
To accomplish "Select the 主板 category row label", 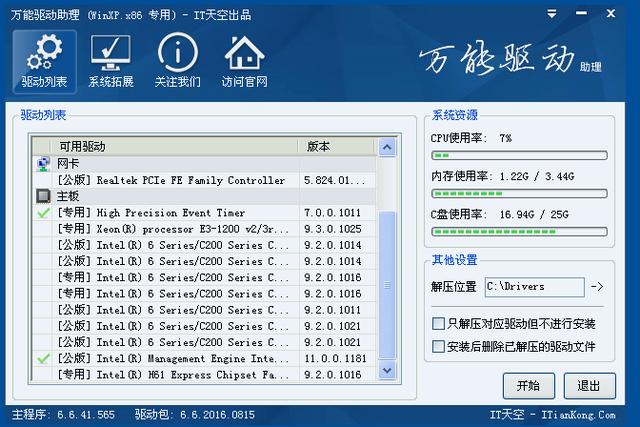I will (68, 196).
